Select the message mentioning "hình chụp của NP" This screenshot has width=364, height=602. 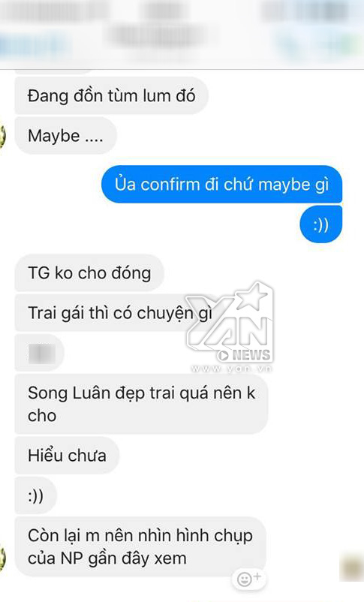(140, 546)
